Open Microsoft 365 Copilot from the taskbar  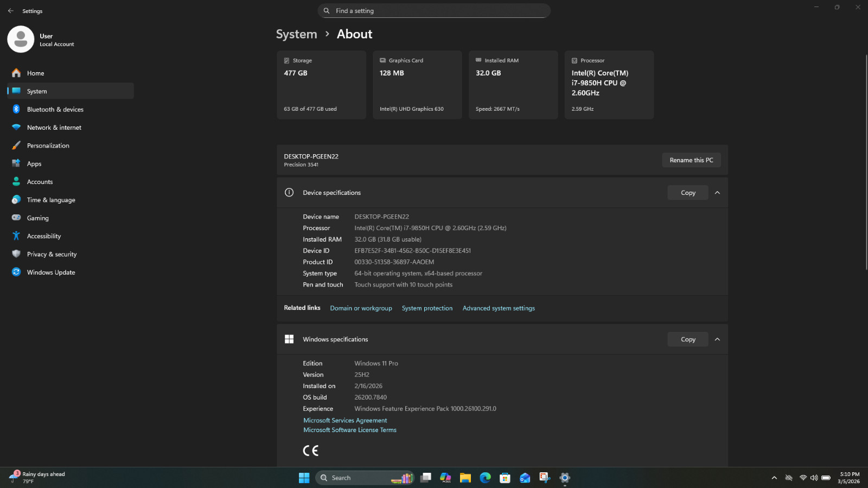click(x=445, y=478)
